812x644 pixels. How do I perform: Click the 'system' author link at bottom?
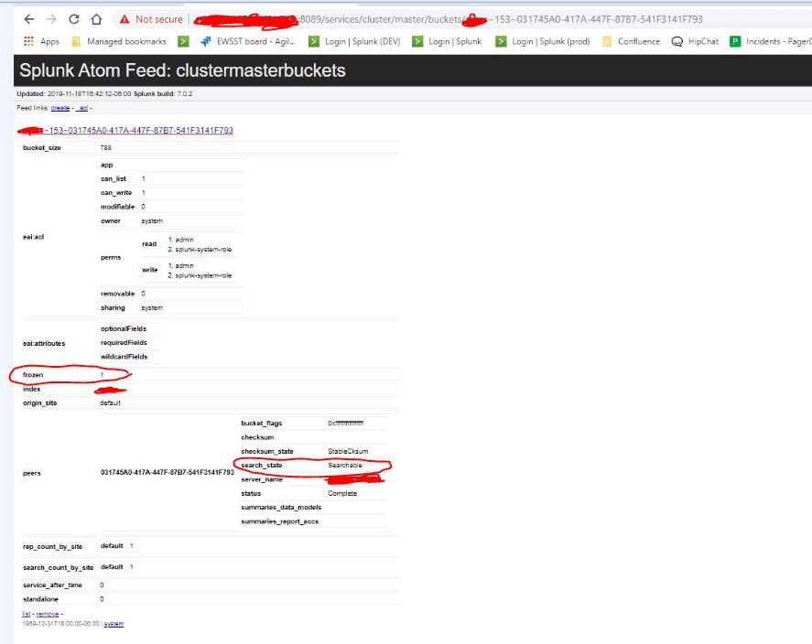(114, 624)
